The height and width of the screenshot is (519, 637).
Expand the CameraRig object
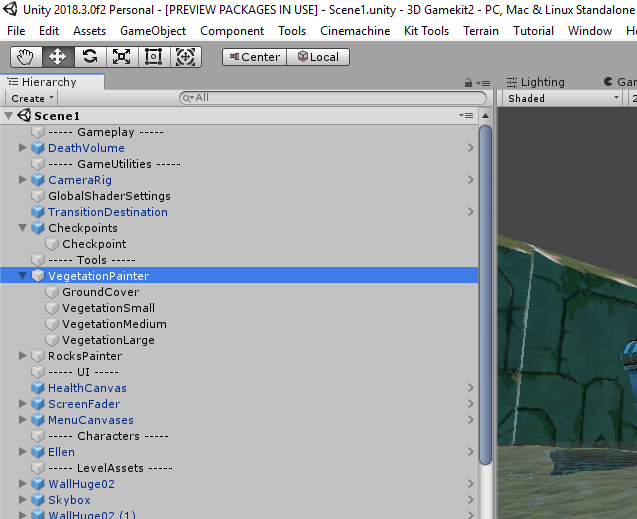[x=23, y=179]
